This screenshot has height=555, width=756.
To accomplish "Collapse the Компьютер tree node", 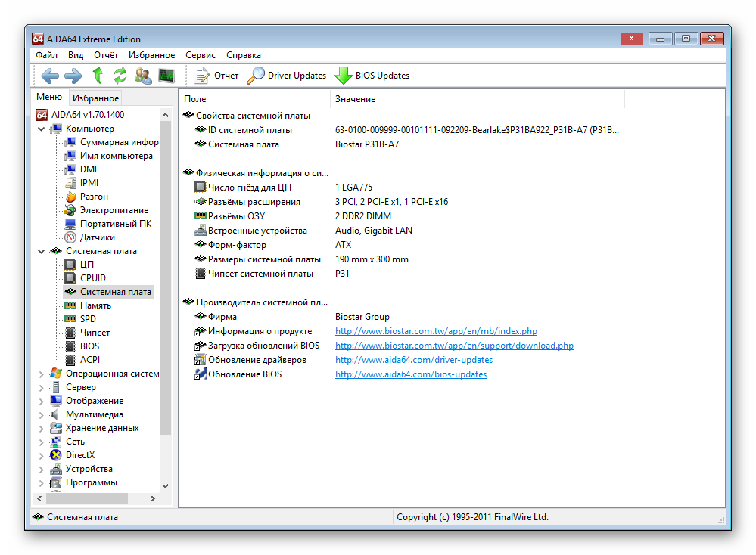I will tap(41, 129).
